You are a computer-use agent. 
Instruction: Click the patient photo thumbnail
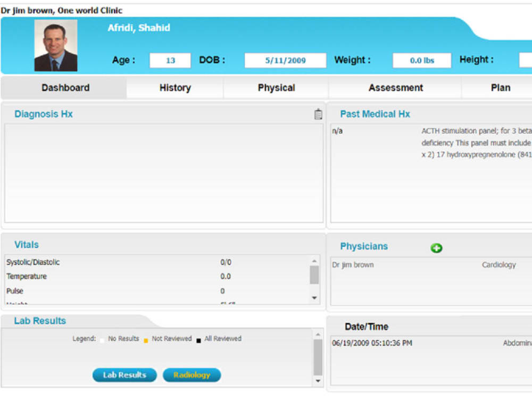click(x=55, y=45)
